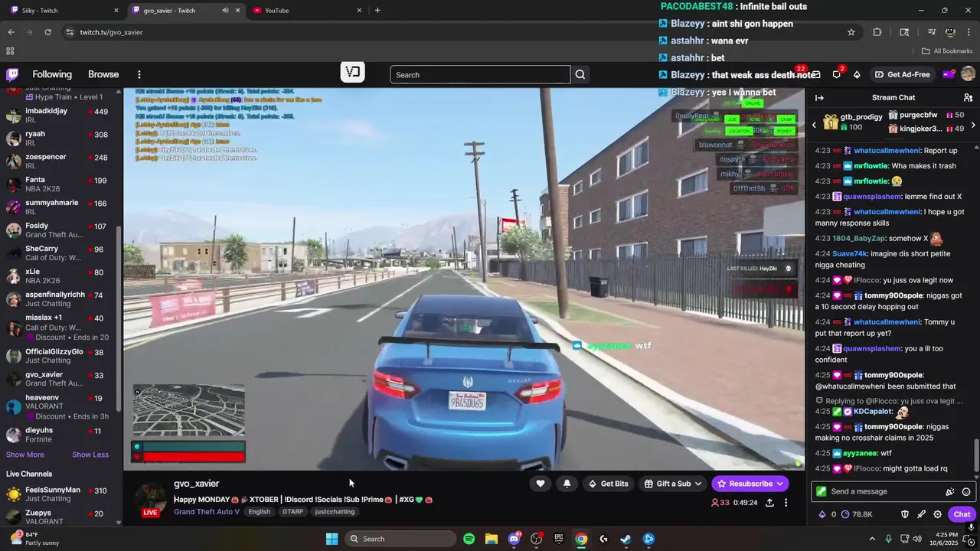The width and height of the screenshot is (980, 551).
Task: Open the user profile avatar menu
Action: pos(968,74)
